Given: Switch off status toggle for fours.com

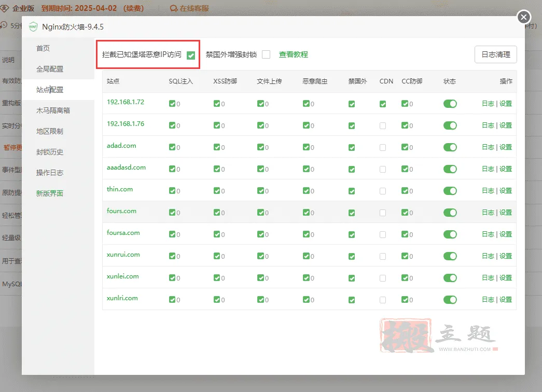Looking at the screenshot, I should (450, 213).
